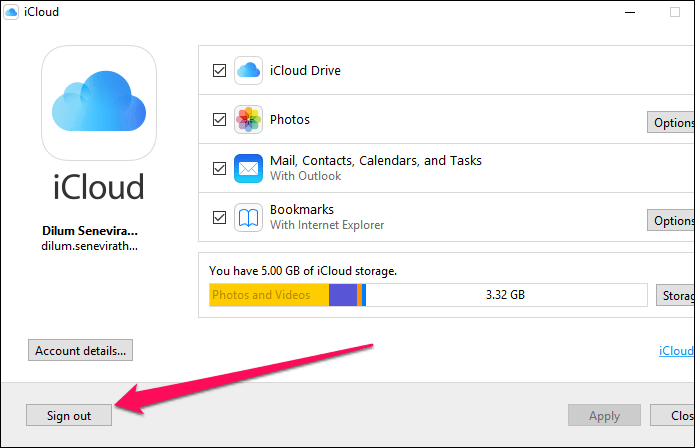Click the Photos flower icon
This screenshot has height=448, width=695.
click(248, 120)
